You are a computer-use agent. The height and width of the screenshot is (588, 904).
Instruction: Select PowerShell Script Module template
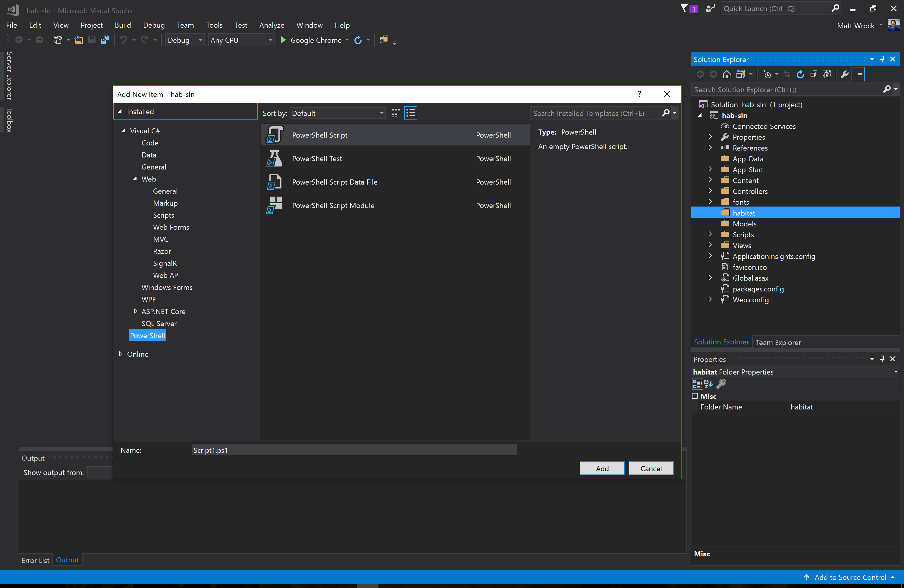tap(333, 205)
